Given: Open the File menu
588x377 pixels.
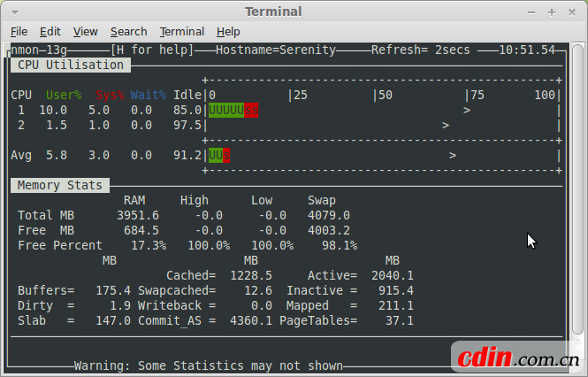Looking at the screenshot, I should [x=19, y=32].
